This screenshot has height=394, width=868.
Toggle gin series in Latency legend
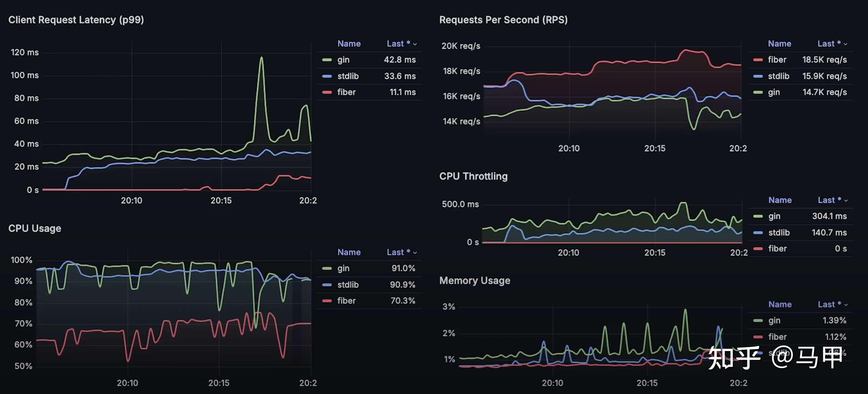(343, 60)
